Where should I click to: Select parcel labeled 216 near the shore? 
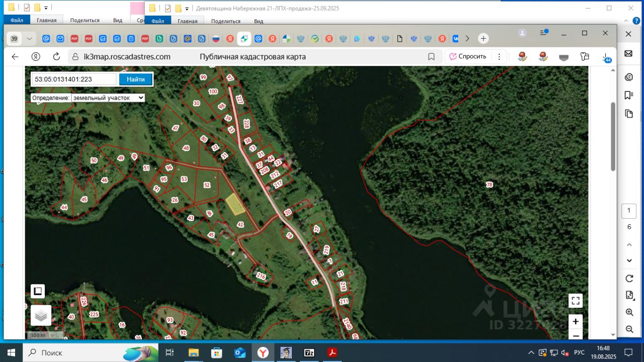click(x=261, y=276)
